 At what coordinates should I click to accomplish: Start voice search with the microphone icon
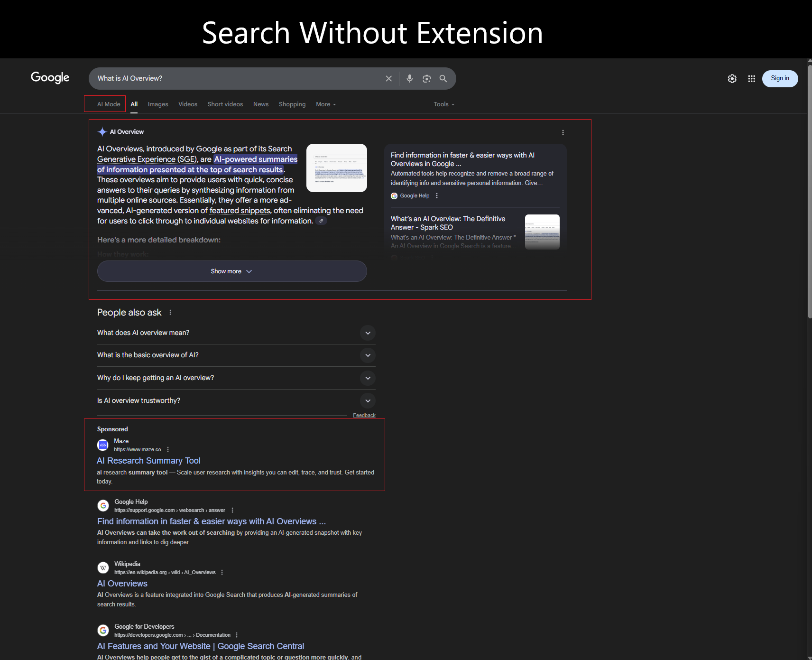410,78
